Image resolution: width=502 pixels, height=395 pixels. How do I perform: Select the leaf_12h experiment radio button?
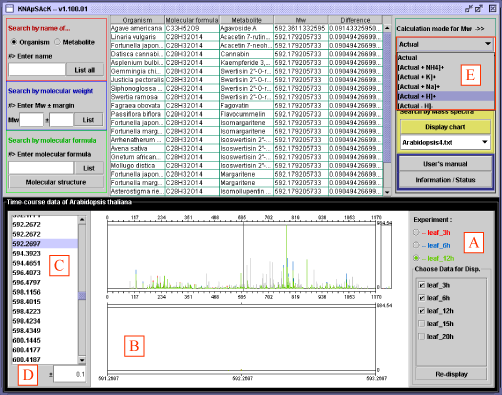[x=416, y=258]
